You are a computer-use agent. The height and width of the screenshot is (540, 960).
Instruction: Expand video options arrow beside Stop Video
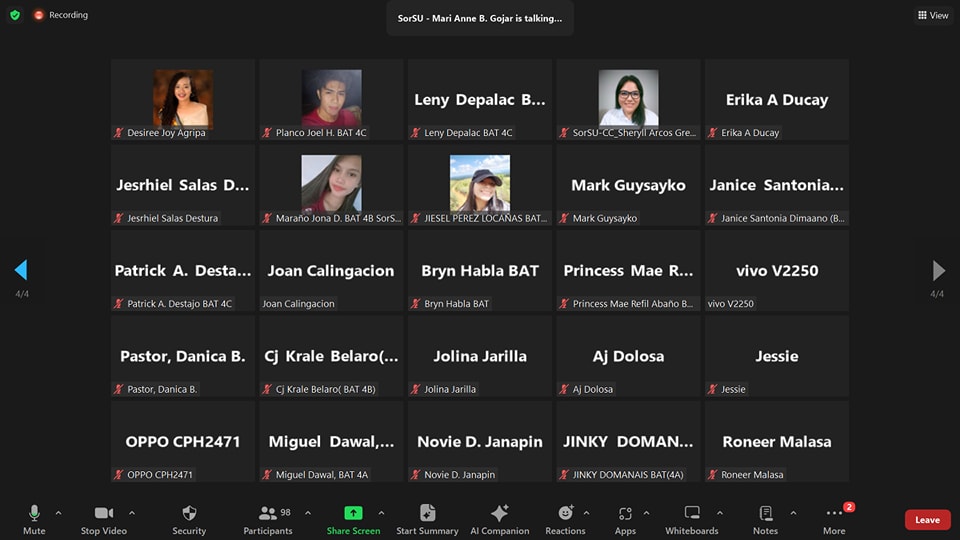[132, 513]
